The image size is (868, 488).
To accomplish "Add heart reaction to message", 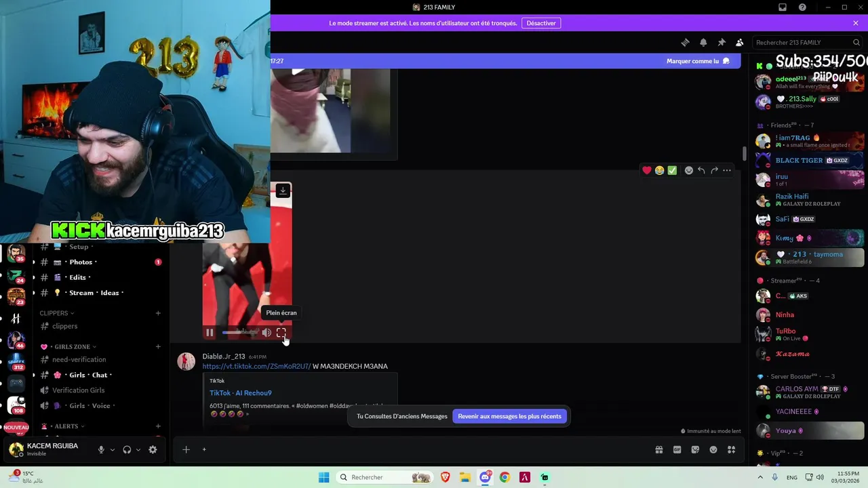I will (x=647, y=170).
